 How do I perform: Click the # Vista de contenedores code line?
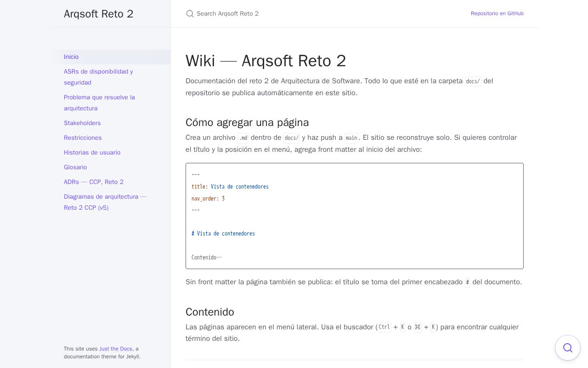(x=223, y=234)
